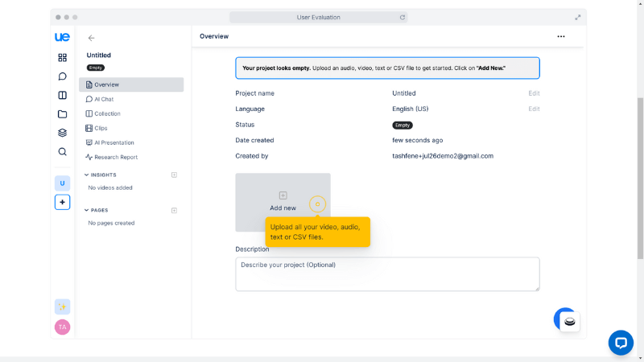This screenshot has height=362, width=644.
Task: Click the Add new upload tile
Action: (x=283, y=202)
